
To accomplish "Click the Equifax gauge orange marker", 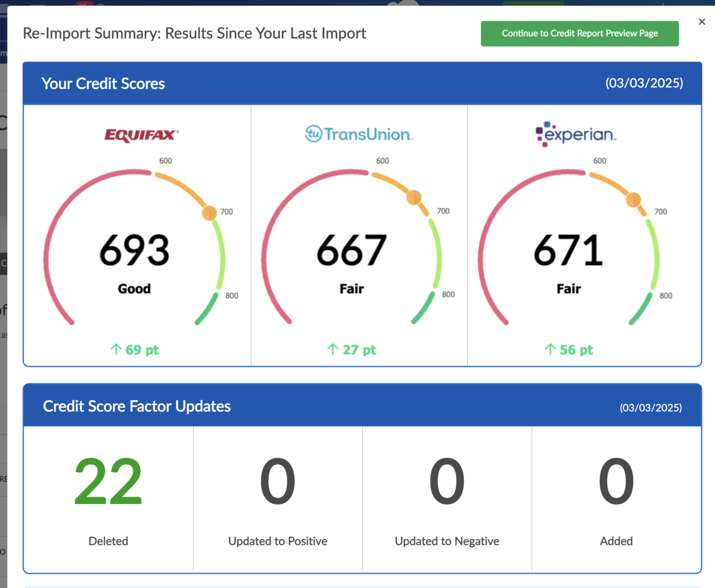I will (210, 213).
